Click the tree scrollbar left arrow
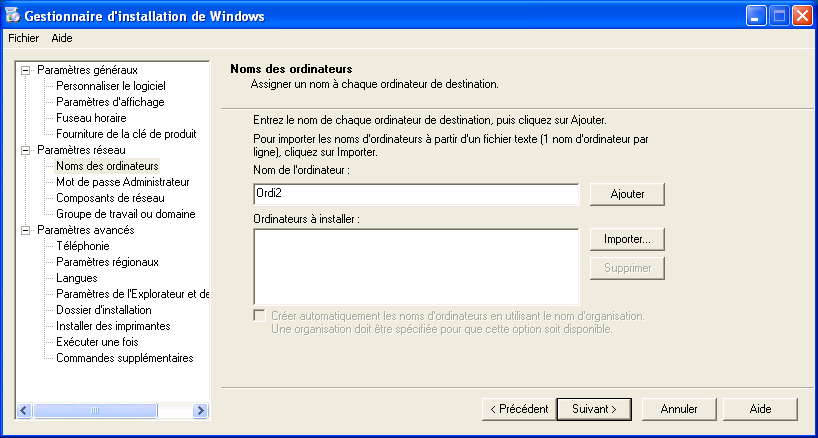Image resolution: width=818 pixels, height=438 pixels. [x=25, y=410]
